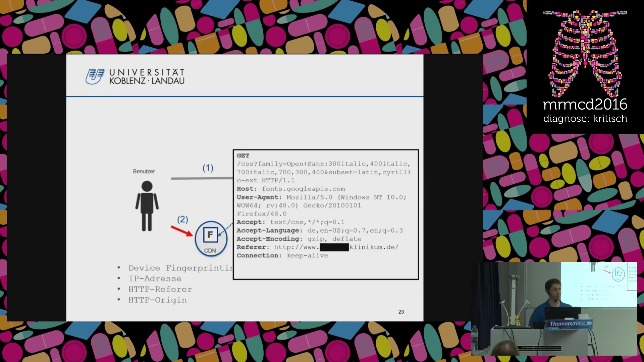
Task: Click the 'HTTP-Referer' bullet text
Action: click(x=160, y=289)
